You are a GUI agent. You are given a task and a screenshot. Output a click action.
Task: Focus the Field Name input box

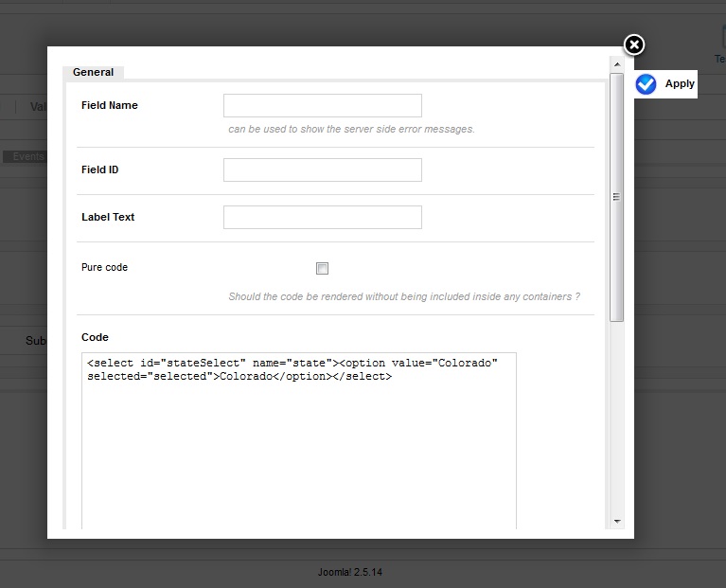coord(322,105)
